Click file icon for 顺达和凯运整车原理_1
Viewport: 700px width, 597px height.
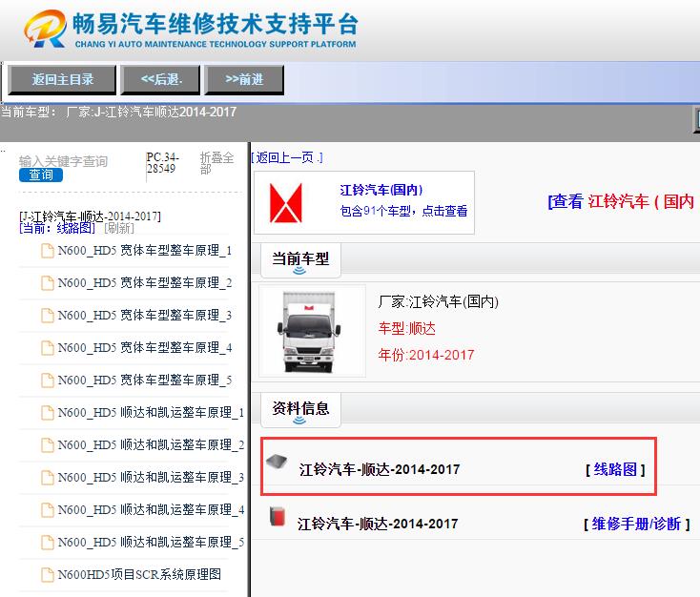pos(48,413)
